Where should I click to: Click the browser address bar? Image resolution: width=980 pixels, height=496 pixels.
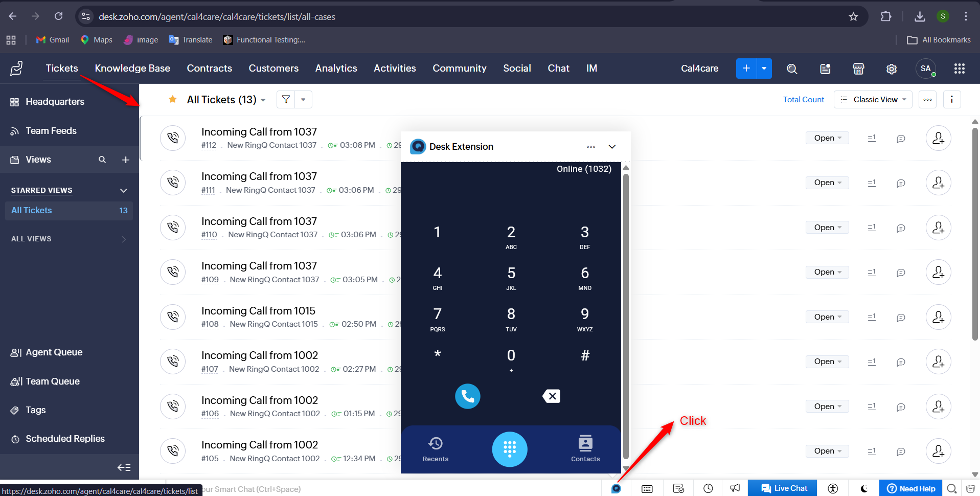471,17
